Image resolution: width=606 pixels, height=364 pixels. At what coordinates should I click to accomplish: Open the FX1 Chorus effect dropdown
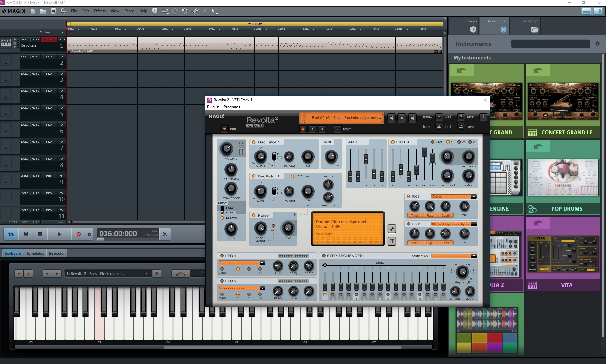click(474, 197)
